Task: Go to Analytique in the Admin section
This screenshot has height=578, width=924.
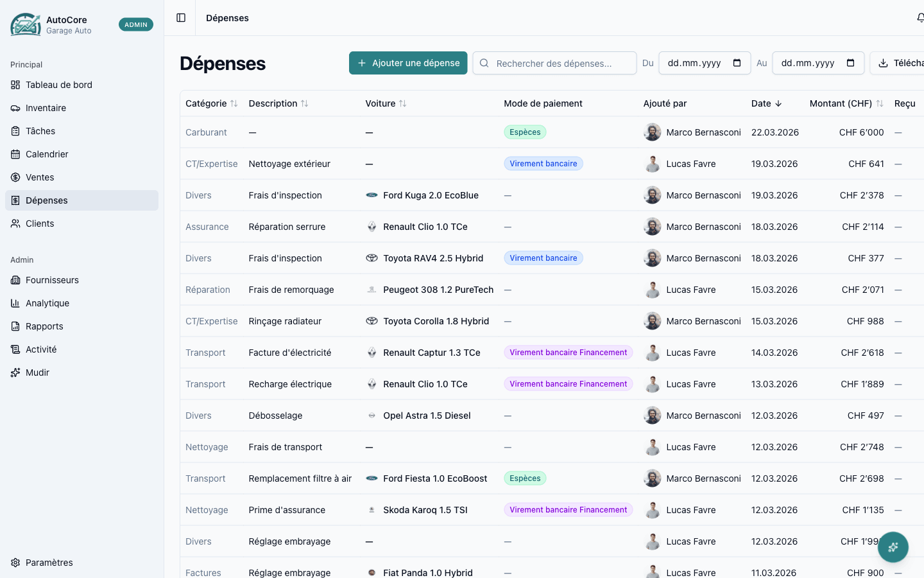Action: click(47, 303)
